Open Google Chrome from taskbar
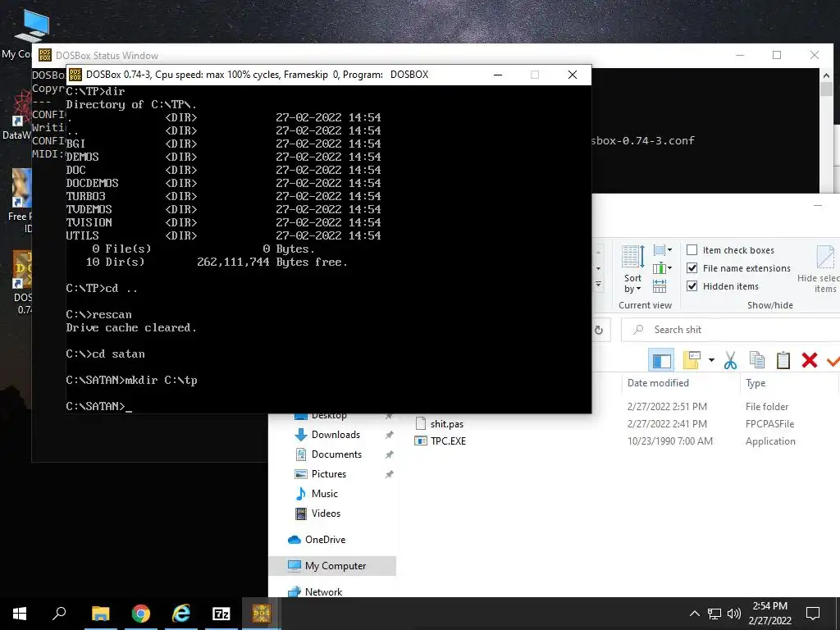The width and height of the screenshot is (840, 630). click(x=141, y=614)
